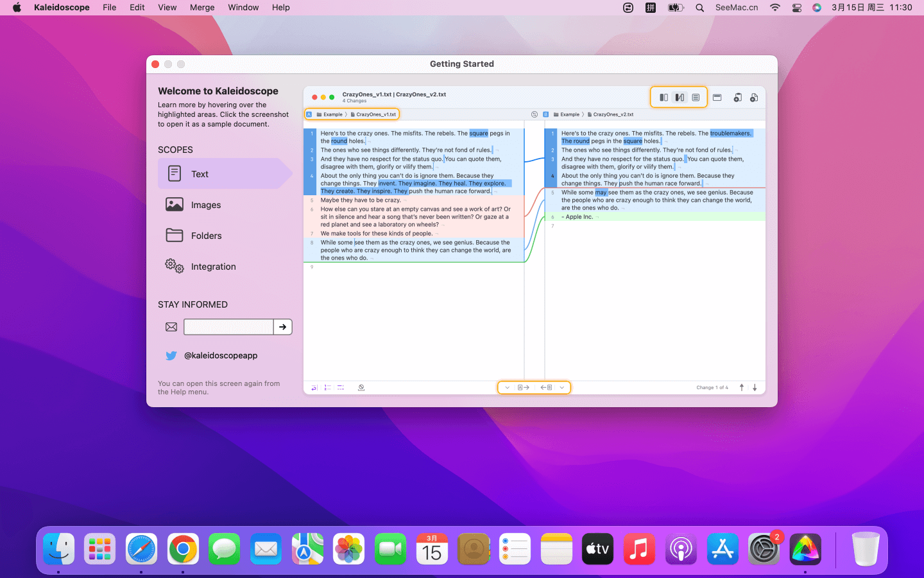Toggle the line numbers icon
The image size is (924, 578).
(327, 387)
